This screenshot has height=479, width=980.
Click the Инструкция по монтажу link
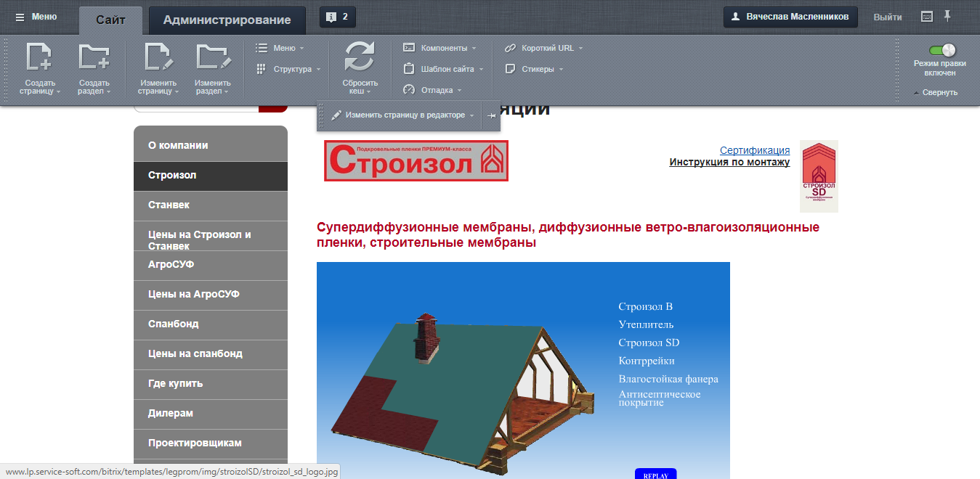click(x=729, y=162)
